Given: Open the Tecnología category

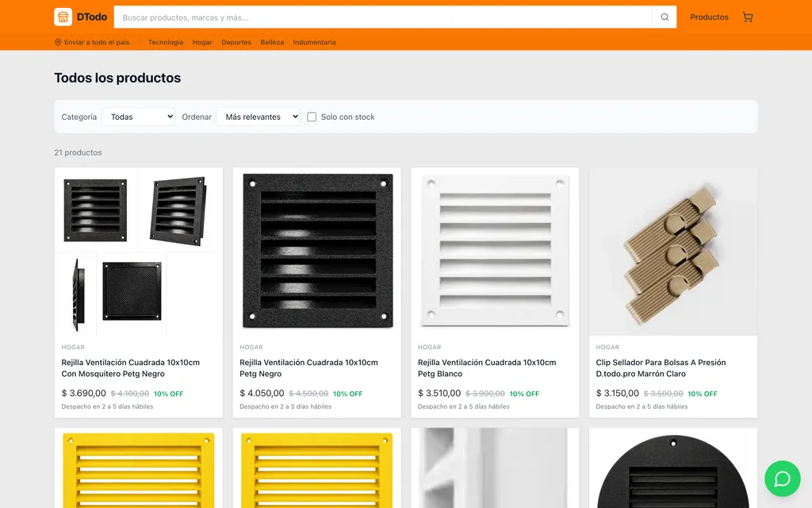Looking at the screenshot, I should point(166,43).
